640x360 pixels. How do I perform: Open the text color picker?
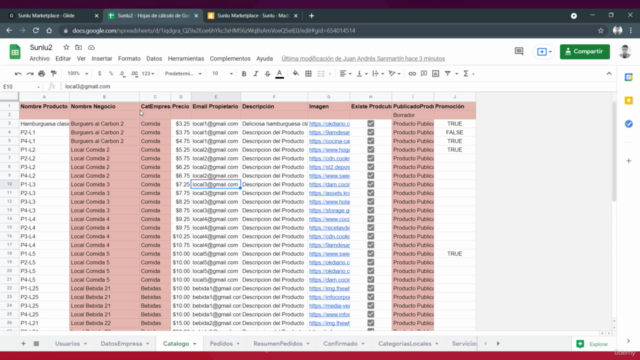tap(280, 74)
